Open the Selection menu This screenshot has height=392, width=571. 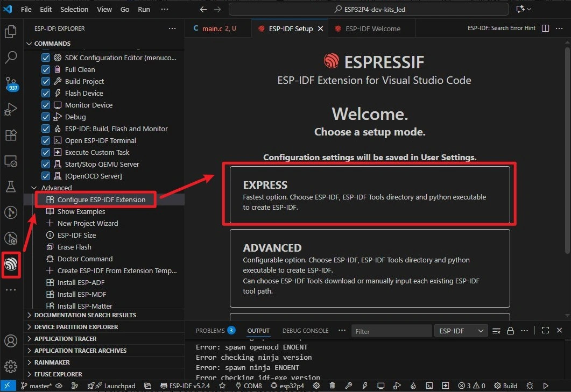coord(74,9)
